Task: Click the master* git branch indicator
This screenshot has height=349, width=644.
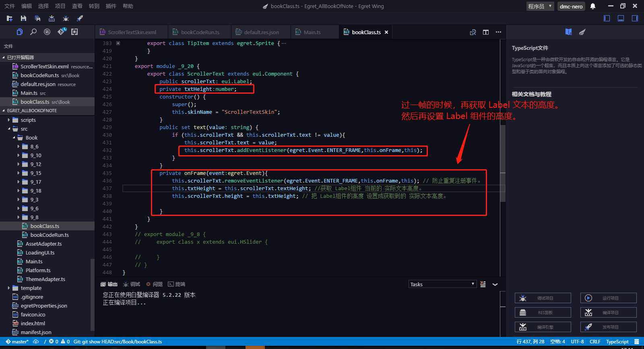Action: click(17, 342)
